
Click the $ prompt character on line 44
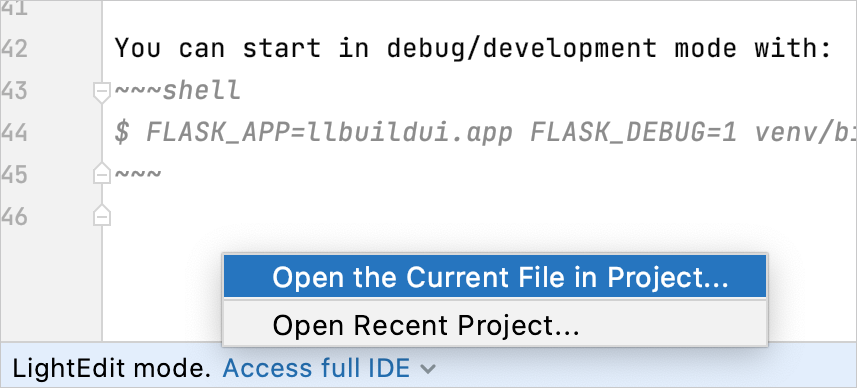click(x=122, y=133)
